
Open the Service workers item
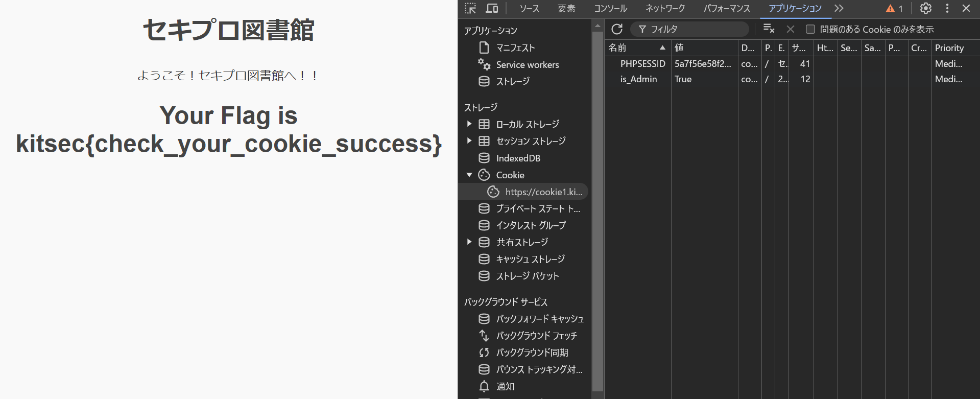point(527,65)
